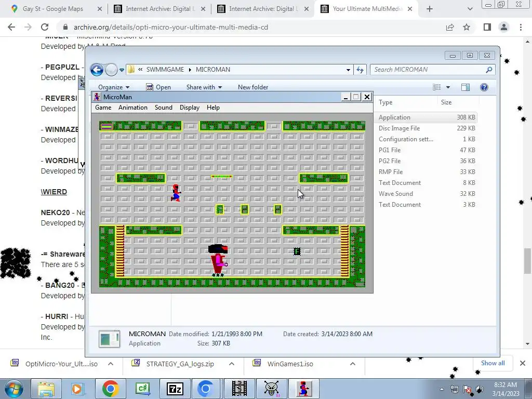The height and width of the screenshot is (399, 532).
Task: Open the Share with dropdown
Action: point(204,87)
